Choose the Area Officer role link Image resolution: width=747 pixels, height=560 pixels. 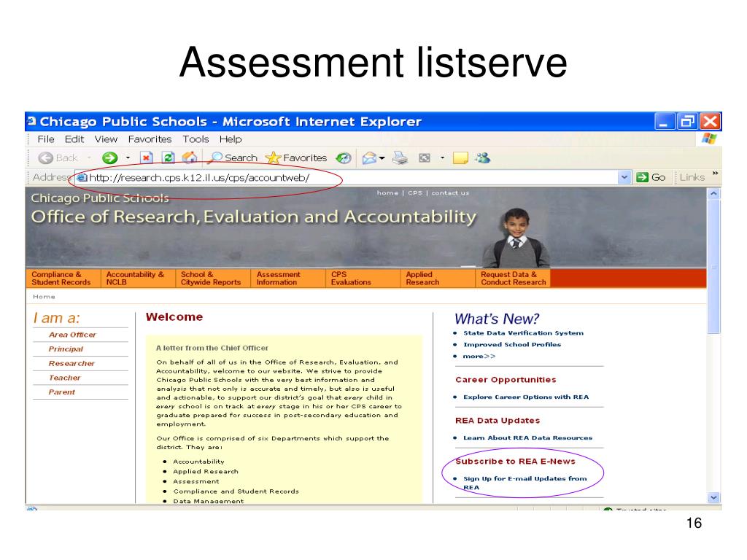72,335
